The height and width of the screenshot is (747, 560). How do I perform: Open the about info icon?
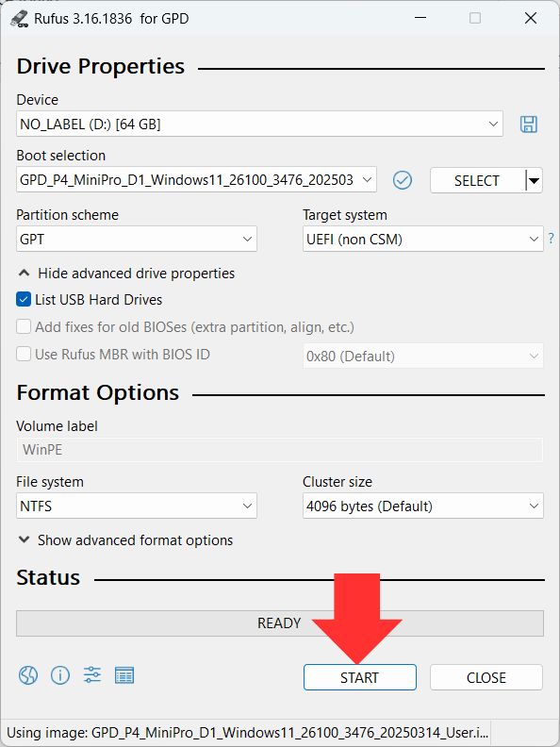(x=60, y=675)
